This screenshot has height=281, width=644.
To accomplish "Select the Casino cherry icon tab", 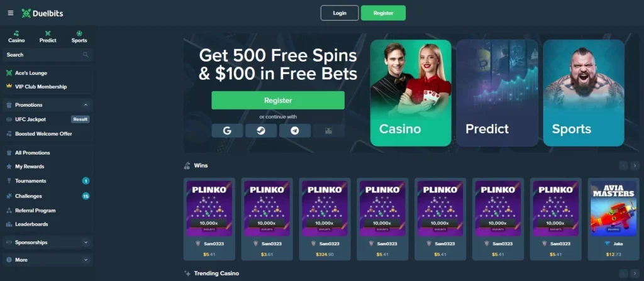I will [16, 36].
